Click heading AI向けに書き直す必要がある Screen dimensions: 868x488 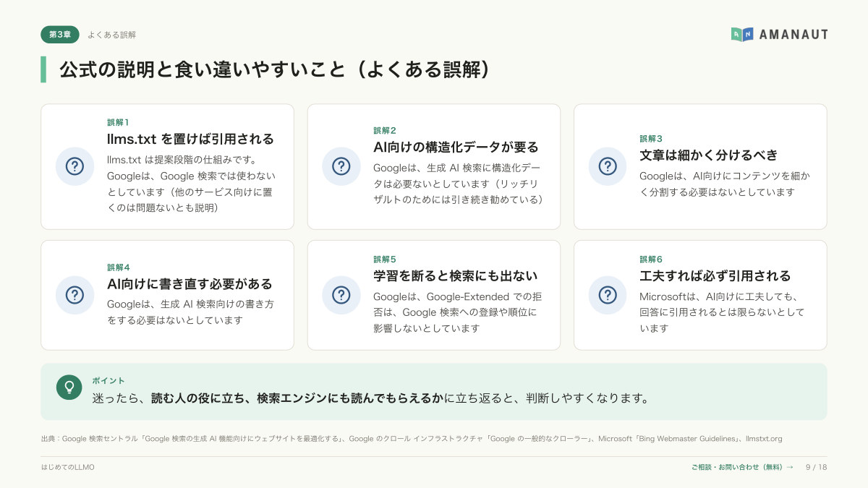click(190, 284)
